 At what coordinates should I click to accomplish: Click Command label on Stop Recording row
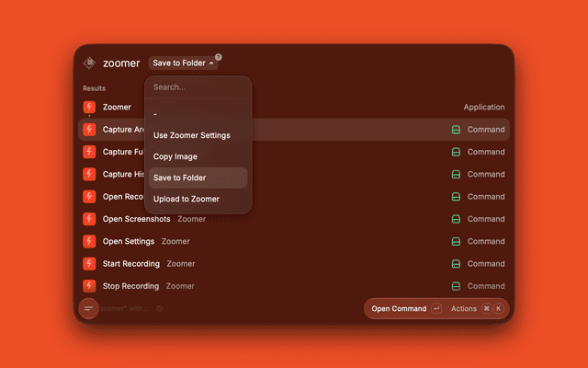(486, 286)
